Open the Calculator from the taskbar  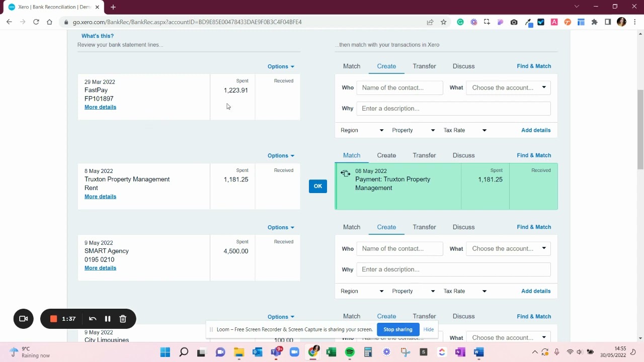[x=368, y=352]
